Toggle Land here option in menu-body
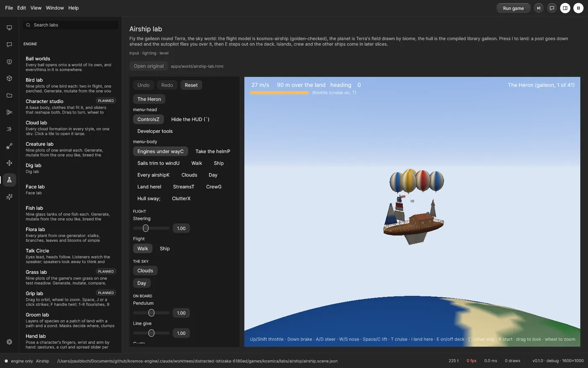588x368 pixels. pos(149,187)
